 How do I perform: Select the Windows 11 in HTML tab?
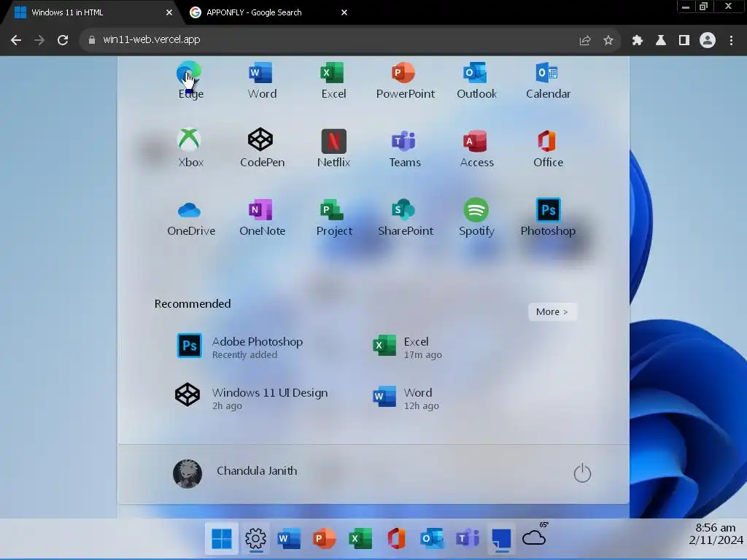tap(67, 12)
